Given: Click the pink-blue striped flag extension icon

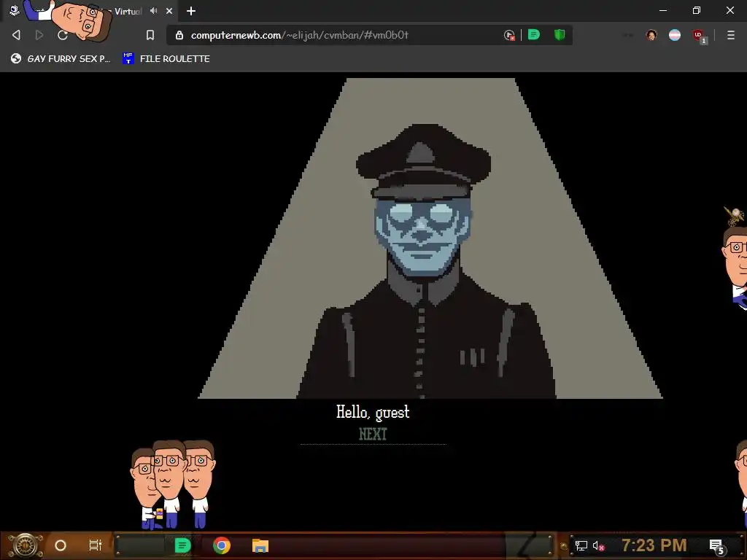Looking at the screenshot, I should click(675, 35).
